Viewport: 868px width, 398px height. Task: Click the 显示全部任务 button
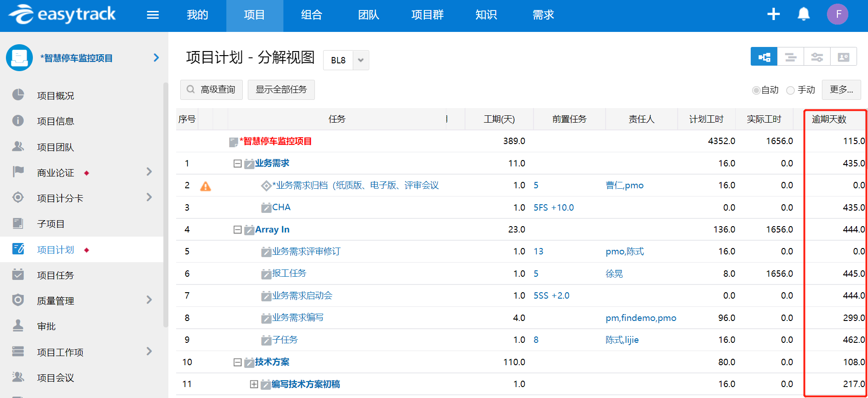(281, 89)
